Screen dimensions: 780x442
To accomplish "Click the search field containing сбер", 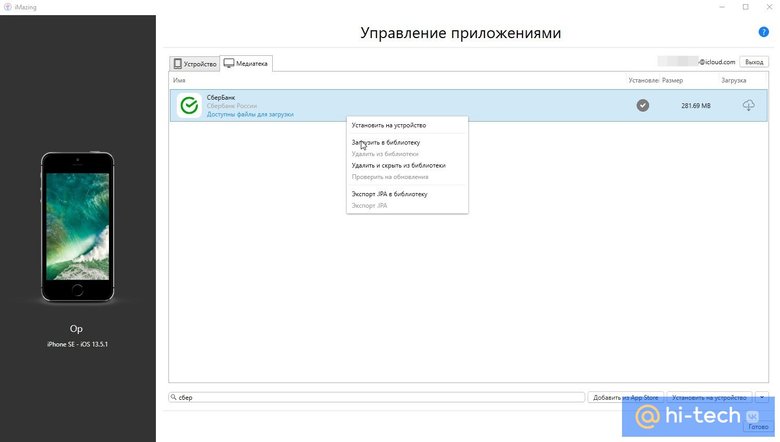I will (x=377, y=397).
